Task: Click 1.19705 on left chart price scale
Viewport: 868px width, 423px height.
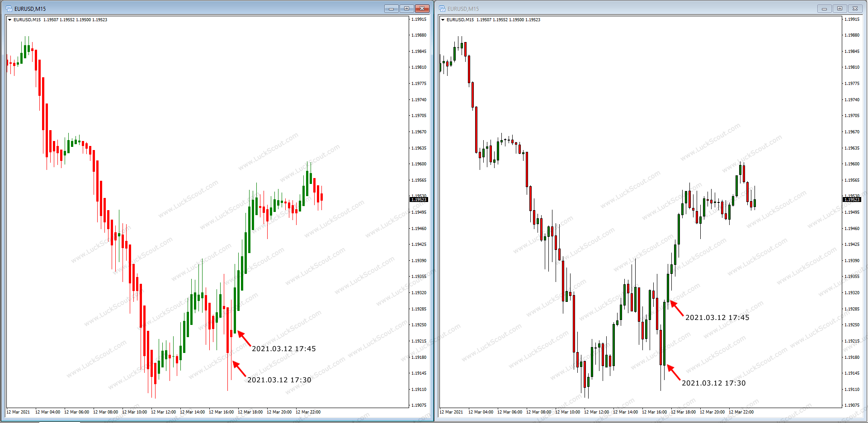Action: (419, 116)
